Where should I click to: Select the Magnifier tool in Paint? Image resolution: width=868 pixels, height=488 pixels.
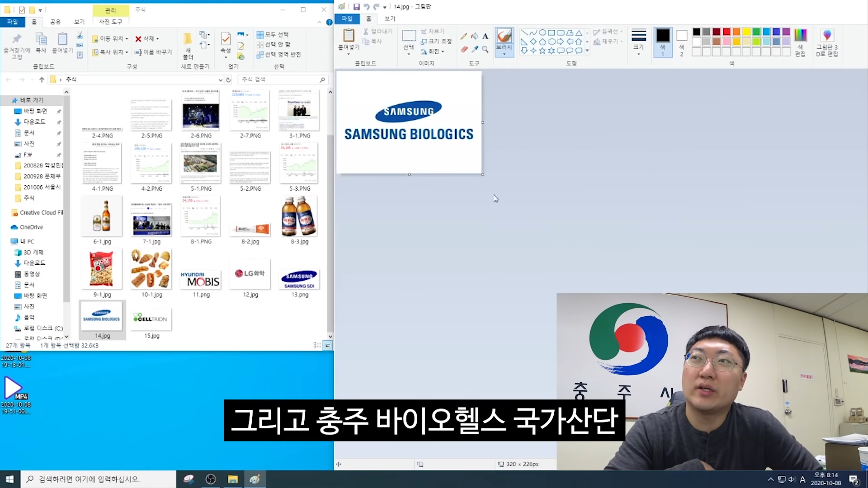point(486,49)
